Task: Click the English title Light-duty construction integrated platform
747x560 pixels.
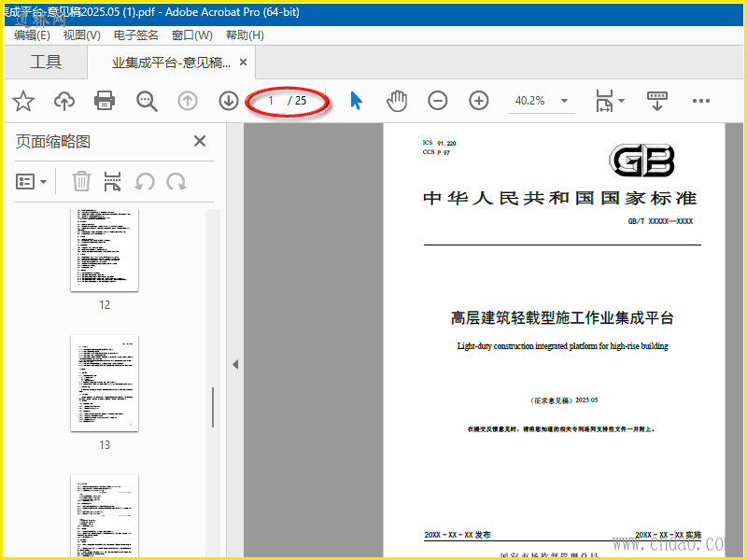Action: pos(562,346)
